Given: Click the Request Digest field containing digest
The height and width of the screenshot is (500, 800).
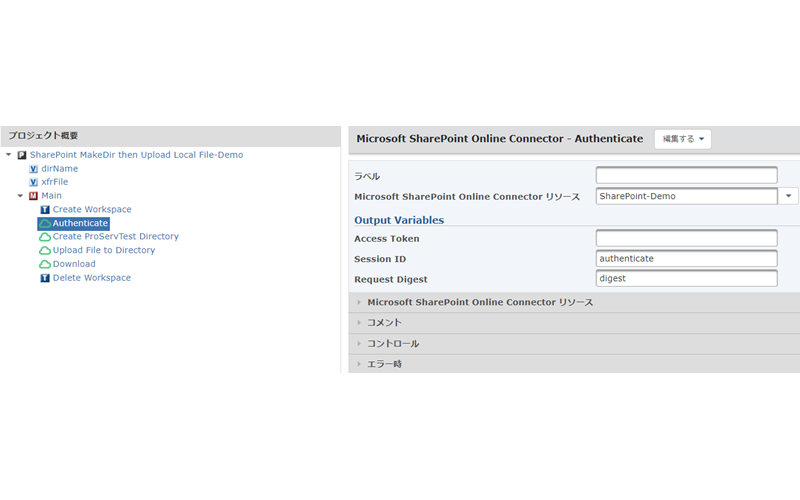Looking at the screenshot, I should (686, 279).
